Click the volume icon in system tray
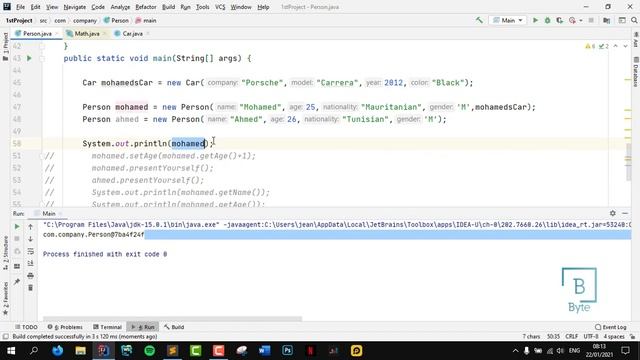This screenshot has width=640, height=360. [x=560, y=351]
